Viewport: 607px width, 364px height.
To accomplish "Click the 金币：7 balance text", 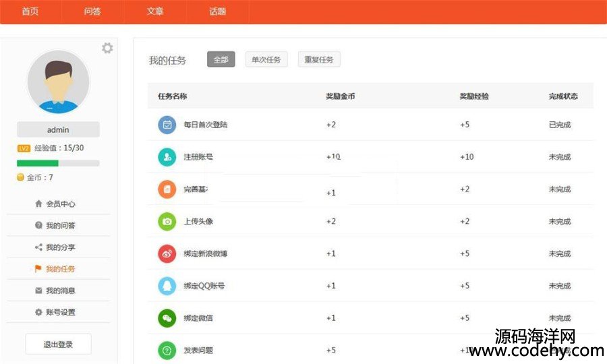I will 40,177.
